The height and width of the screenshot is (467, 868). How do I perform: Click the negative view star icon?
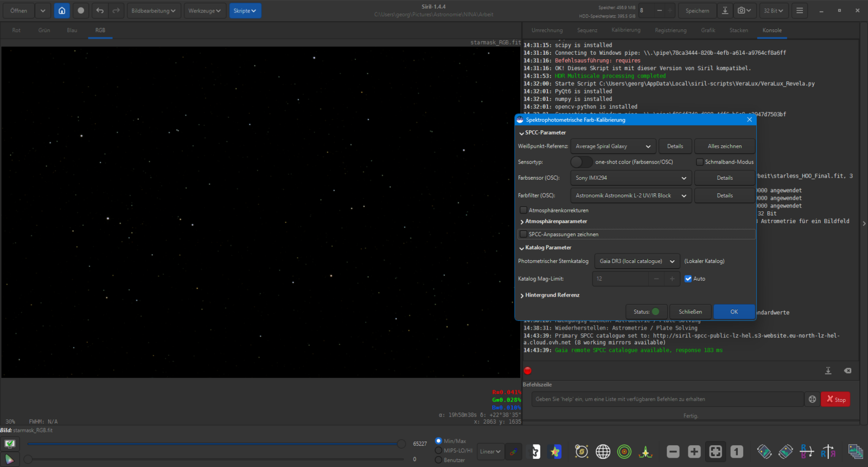pos(534,452)
